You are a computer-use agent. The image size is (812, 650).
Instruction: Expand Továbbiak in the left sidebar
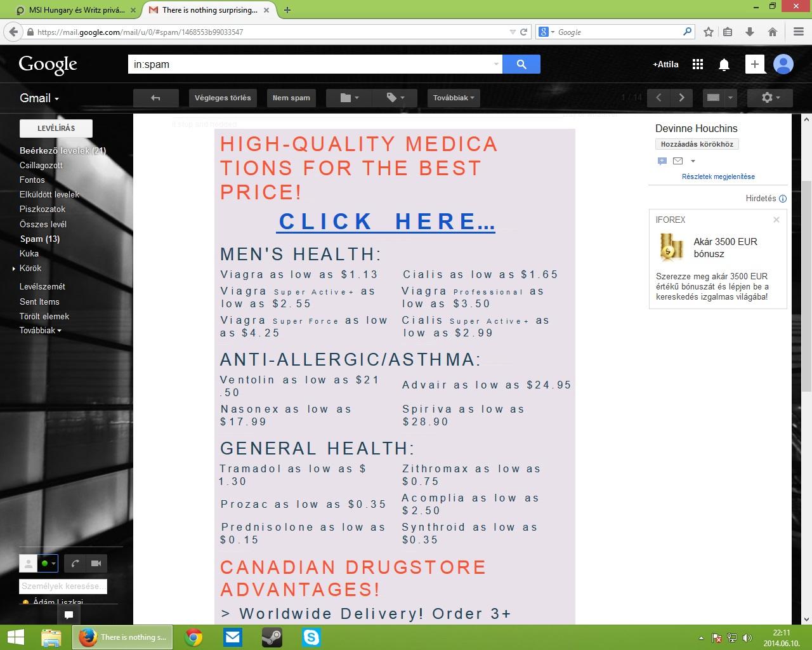click(x=41, y=331)
